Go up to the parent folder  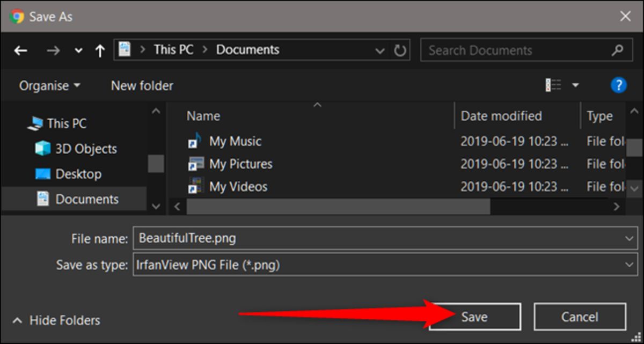[x=100, y=50]
